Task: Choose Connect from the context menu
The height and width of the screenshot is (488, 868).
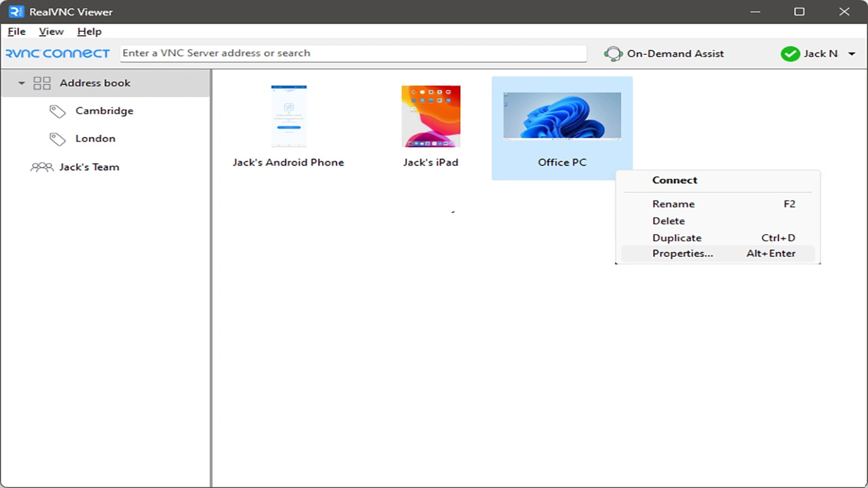Action: [717, 180]
